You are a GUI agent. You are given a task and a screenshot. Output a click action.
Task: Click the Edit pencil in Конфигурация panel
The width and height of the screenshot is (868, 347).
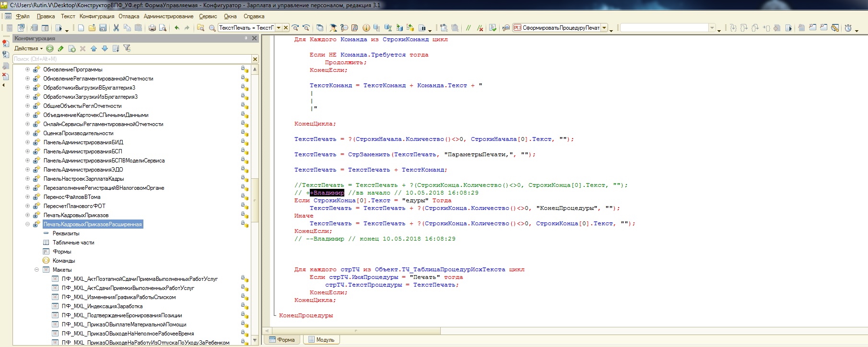61,48
